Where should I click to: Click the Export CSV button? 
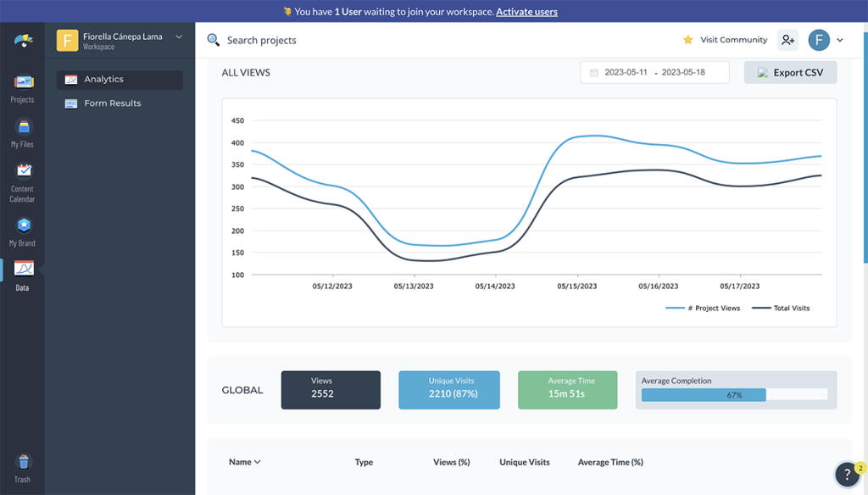point(790,73)
